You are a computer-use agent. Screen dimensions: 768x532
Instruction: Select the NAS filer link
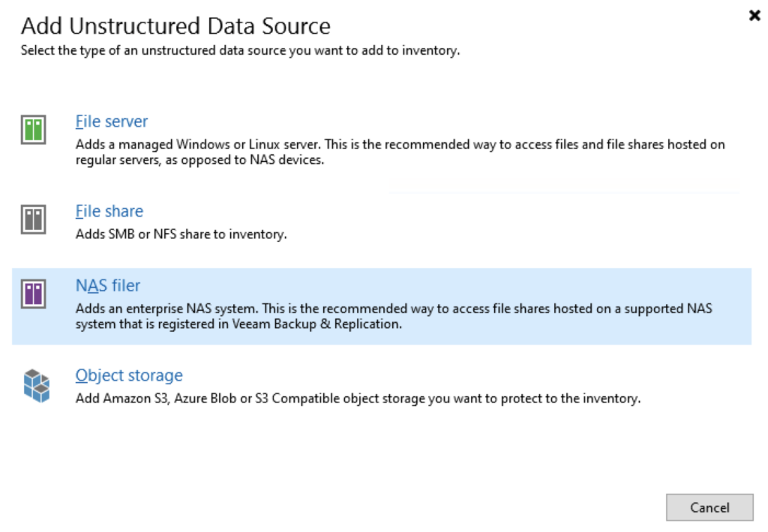tap(108, 285)
